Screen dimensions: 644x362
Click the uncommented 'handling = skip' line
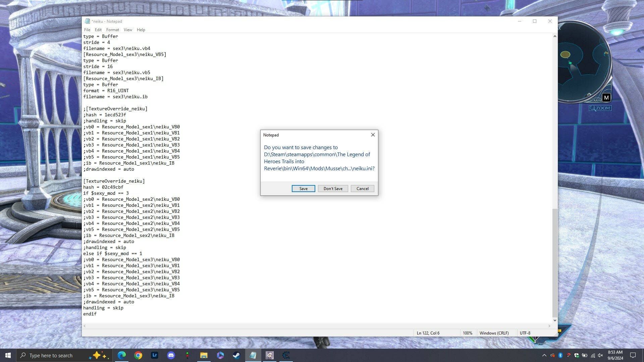pyautogui.click(x=103, y=308)
